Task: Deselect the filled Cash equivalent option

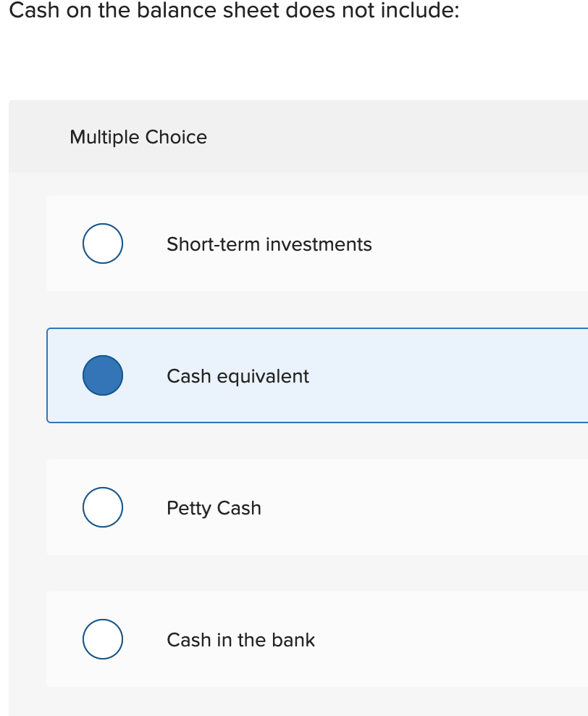Action: pyautogui.click(x=102, y=375)
